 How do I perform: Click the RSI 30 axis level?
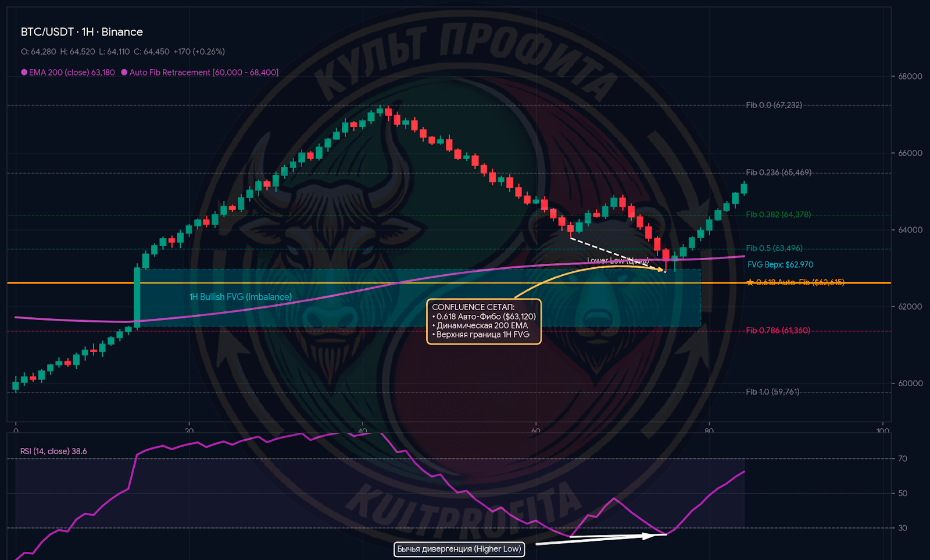pyautogui.click(x=903, y=528)
